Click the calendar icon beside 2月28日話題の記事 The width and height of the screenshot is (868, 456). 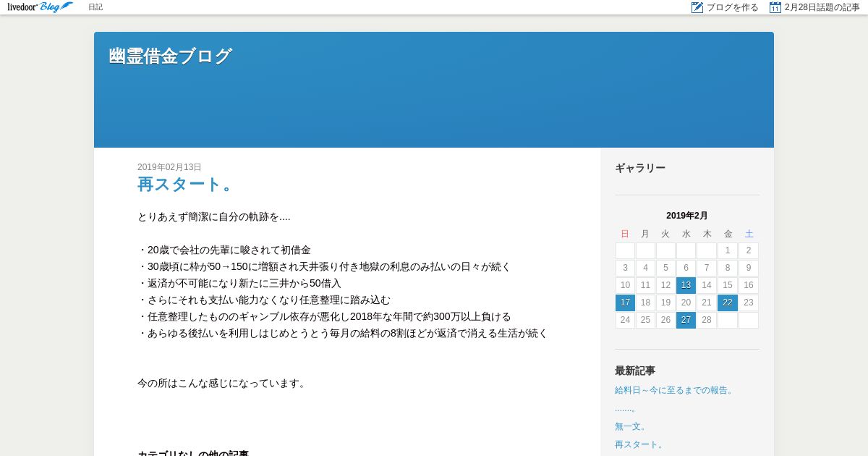coord(775,7)
